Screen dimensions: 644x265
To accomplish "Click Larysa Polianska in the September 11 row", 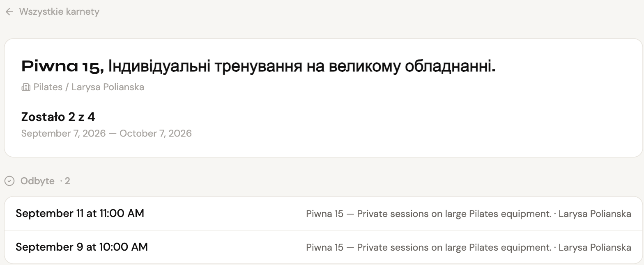I will click(595, 214).
